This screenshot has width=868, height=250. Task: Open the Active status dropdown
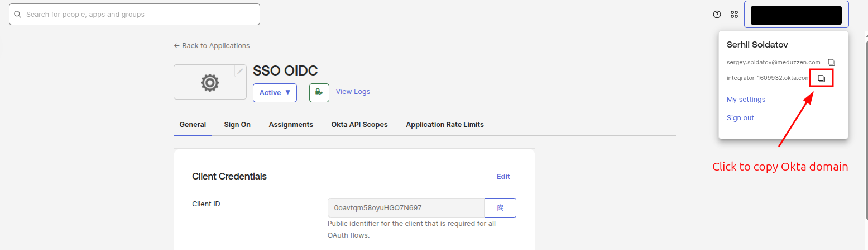point(275,93)
